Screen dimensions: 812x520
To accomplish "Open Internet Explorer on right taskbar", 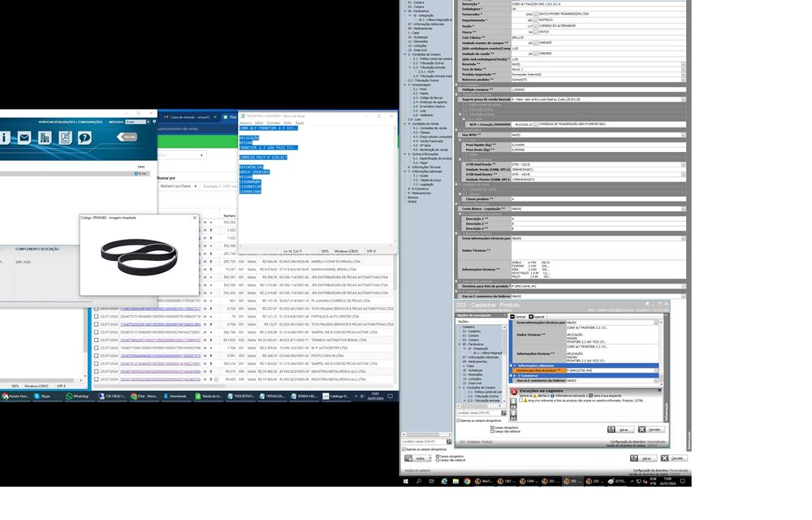I will click(x=444, y=481).
